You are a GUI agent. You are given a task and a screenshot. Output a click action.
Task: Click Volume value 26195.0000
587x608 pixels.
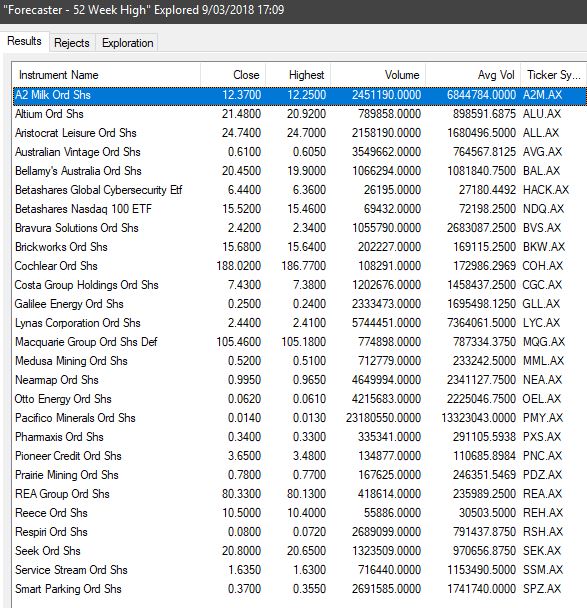pos(392,190)
